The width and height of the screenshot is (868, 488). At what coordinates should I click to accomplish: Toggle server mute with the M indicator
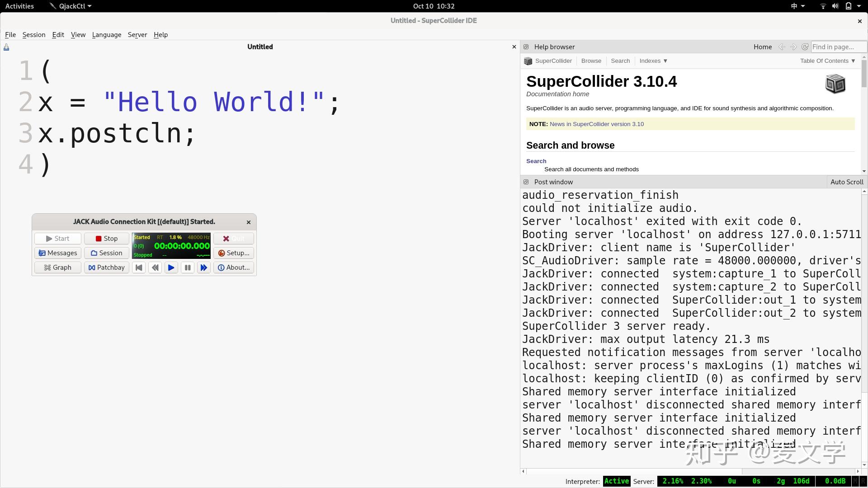[855, 481]
